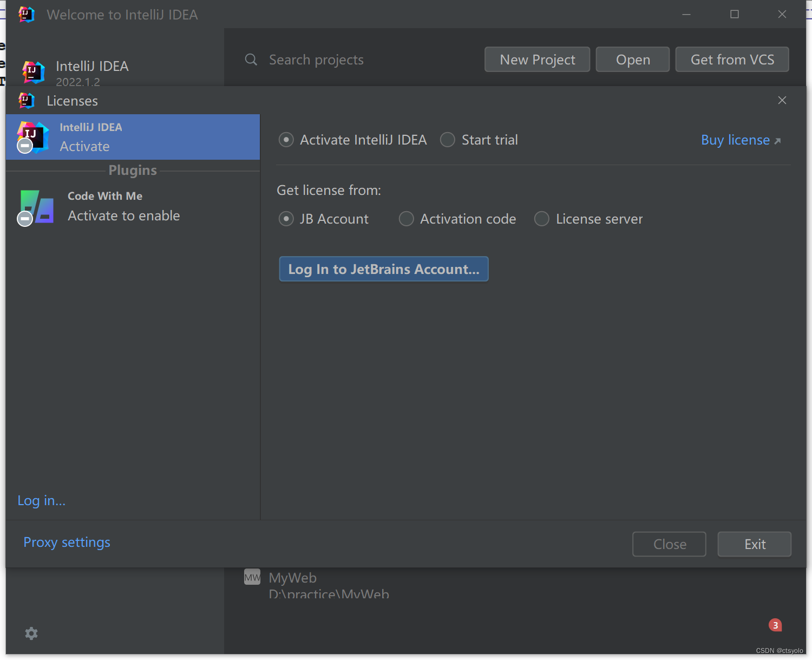Click the version text 2022.1.2
Image resolution: width=812 pixels, height=660 pixels.
click(x=78, y=82)
